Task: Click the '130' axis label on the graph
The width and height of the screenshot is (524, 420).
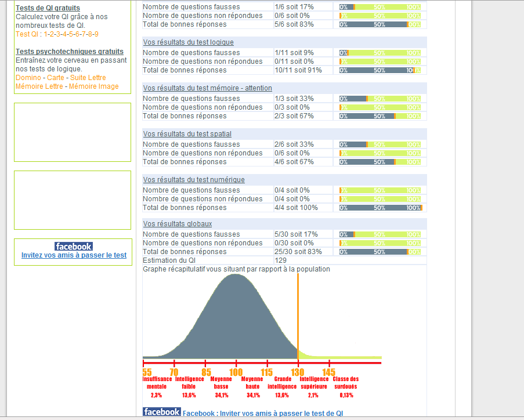Action: [298, 372]
